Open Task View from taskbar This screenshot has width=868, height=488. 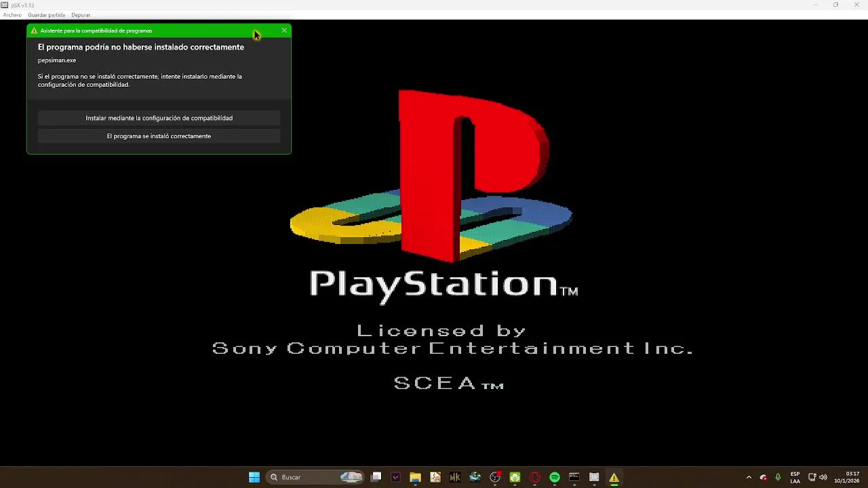click(x=376, y=477)
